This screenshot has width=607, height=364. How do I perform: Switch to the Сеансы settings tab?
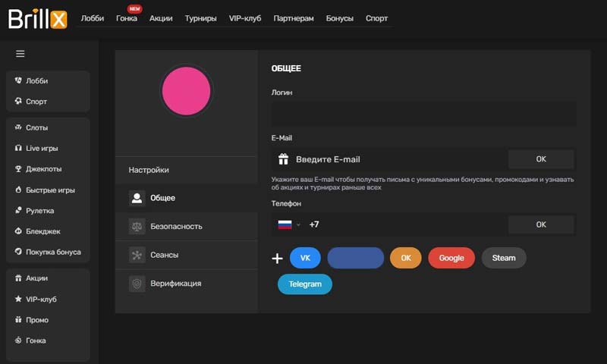click(x=165, y=255)
